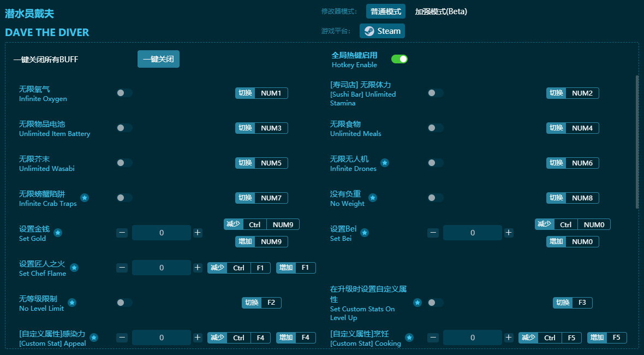Click star icon next to No Weight
644x355 pixels.
click(x=373, y=198)
